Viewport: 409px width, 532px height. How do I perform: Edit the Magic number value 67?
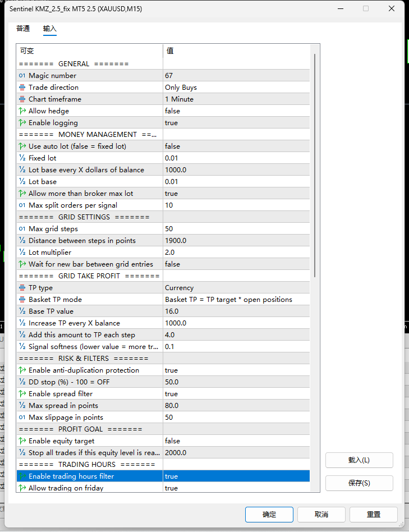[236, 76]
